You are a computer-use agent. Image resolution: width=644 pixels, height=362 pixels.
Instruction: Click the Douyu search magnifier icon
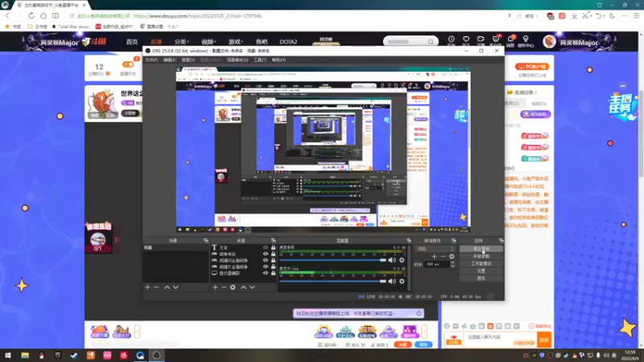tap(431, 42)
